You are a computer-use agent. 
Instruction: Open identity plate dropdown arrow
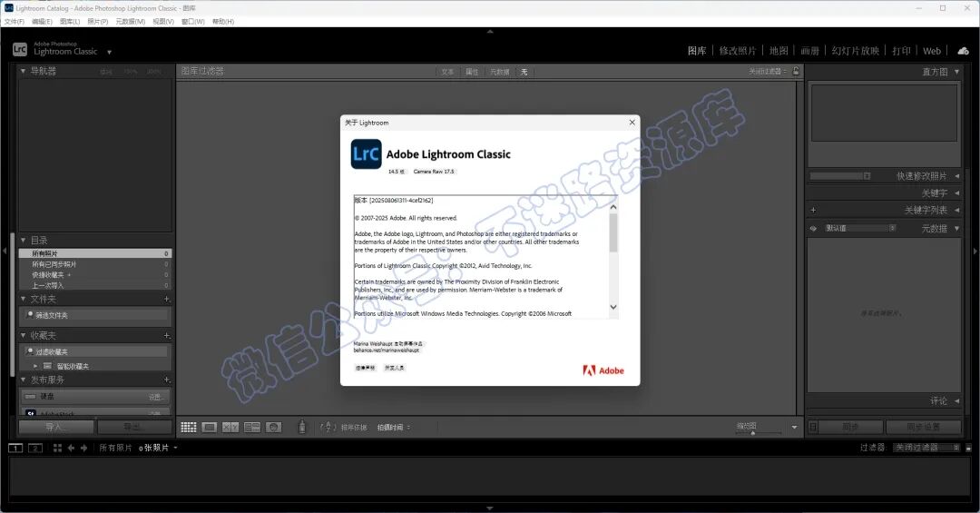pyautogui.click(x=110, y=52)
